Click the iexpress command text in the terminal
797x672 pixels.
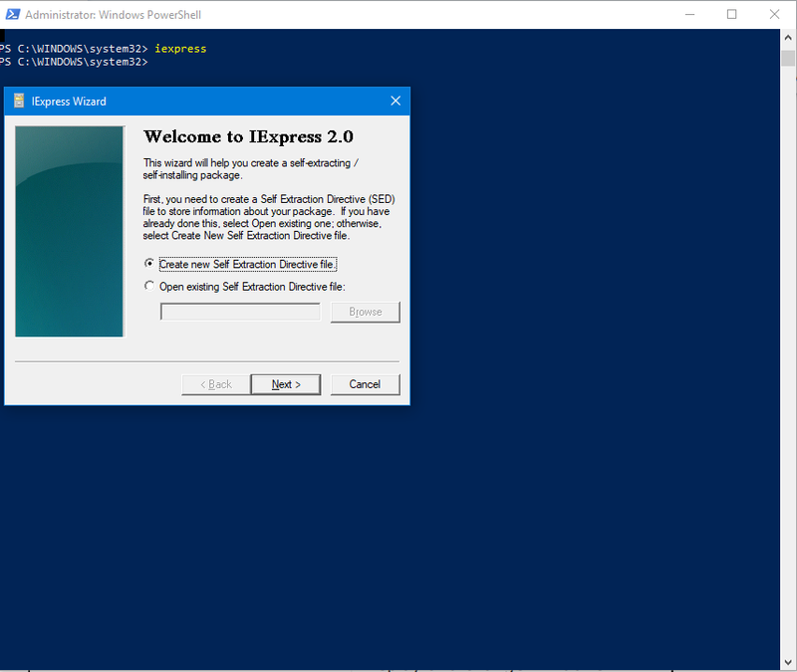(179, 47)
